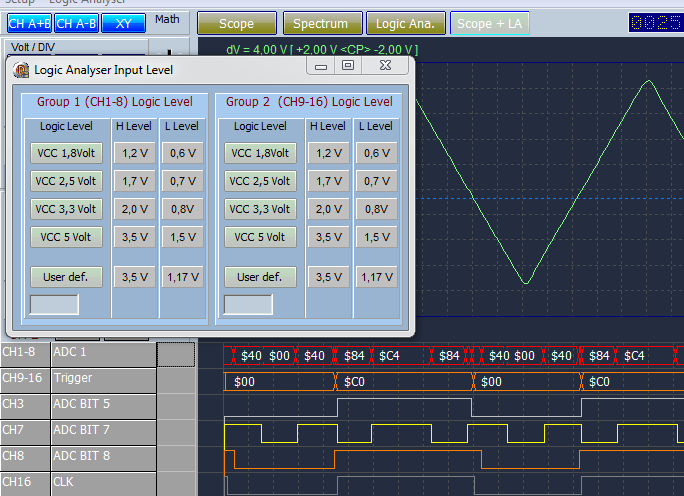Select Group 1 VCC 1,8Volt logic level
This screenshot has height=496, width=684.
[x=66, y=153]
